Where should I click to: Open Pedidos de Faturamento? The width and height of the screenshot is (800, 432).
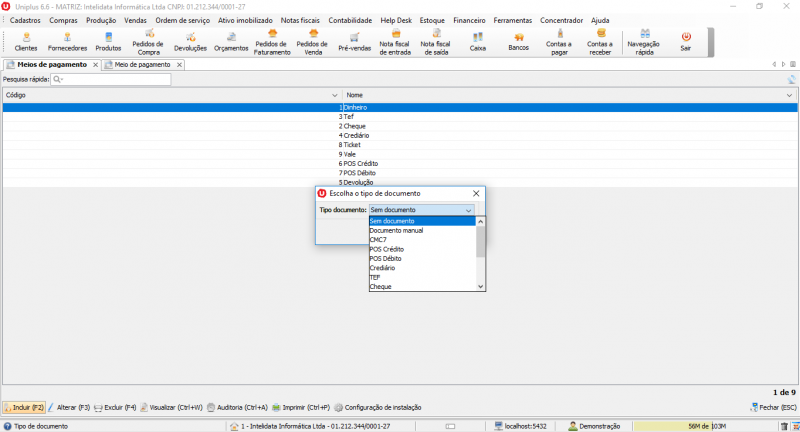272,42
